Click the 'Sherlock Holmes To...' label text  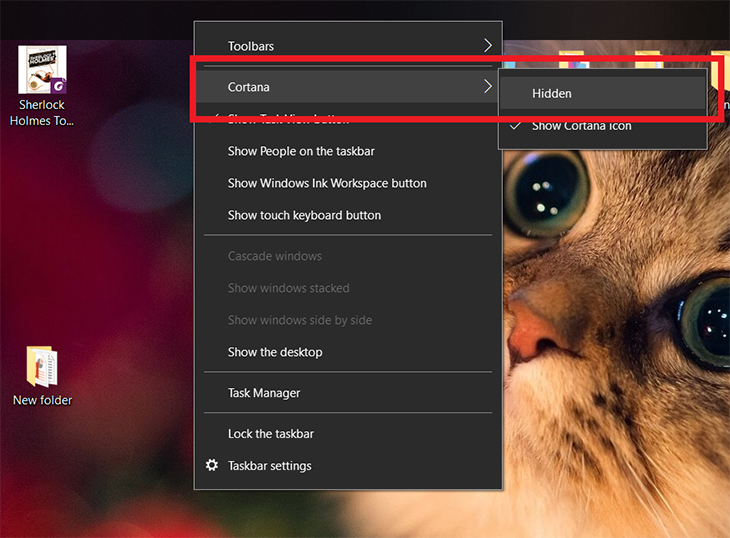(x=42, y=113)
